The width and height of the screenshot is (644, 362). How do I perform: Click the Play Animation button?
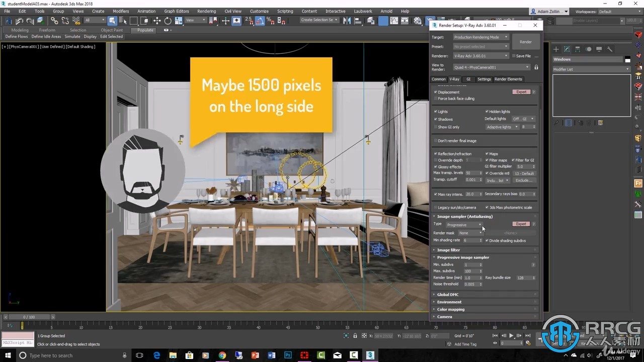click(x=512, y=336)
